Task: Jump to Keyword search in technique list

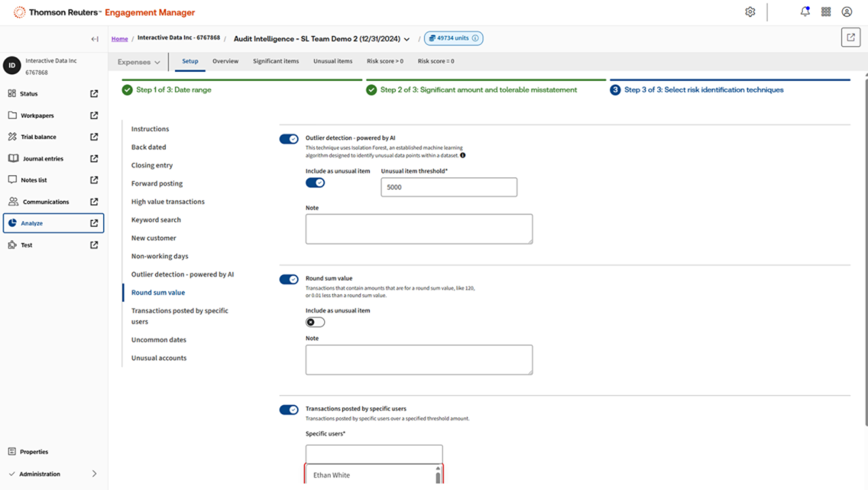Action: pyautogui.click(x=156, y=220)
